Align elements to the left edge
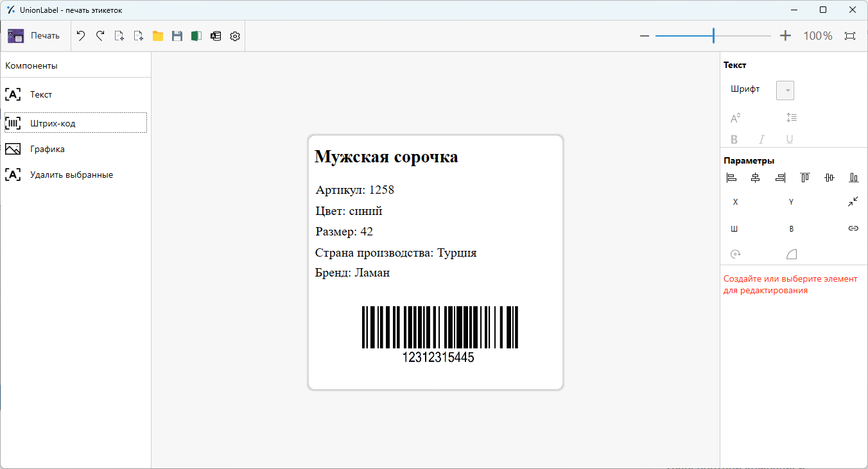This screenshot has height=469, width=868. click(x=731, y=178)
